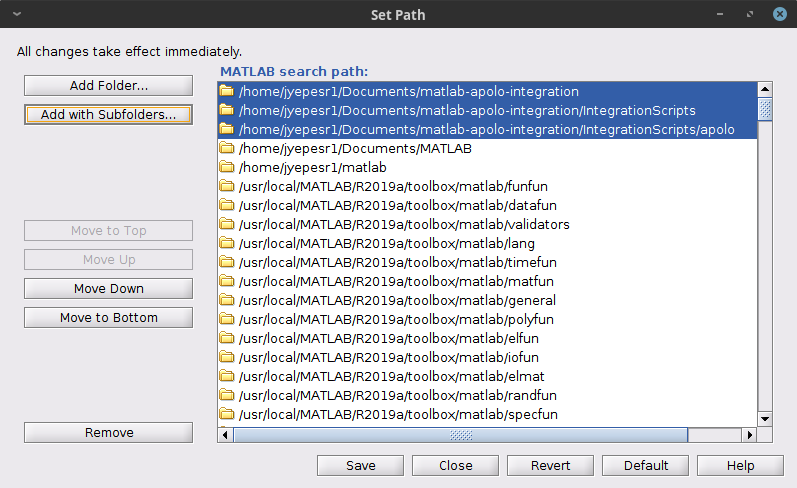Click folder icon beside randfun path
This screenshot has width=797, height=488.
tap(227, 394)
